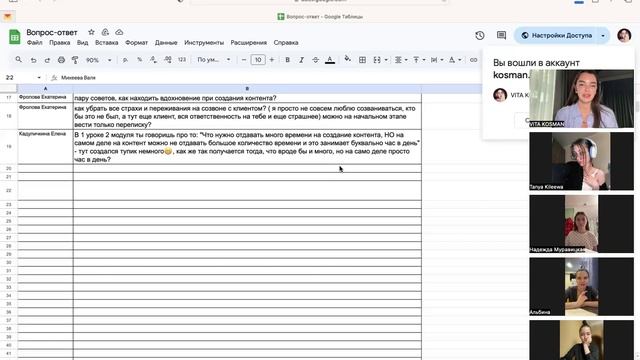The width and height of the screenshot is (640, 360).
Task: Select the cell starting 'как убрать все страхи'
Action: (x=247, y=116)
